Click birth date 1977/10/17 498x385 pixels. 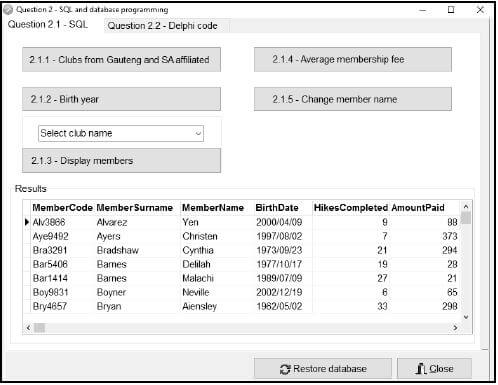coord(279,264)
